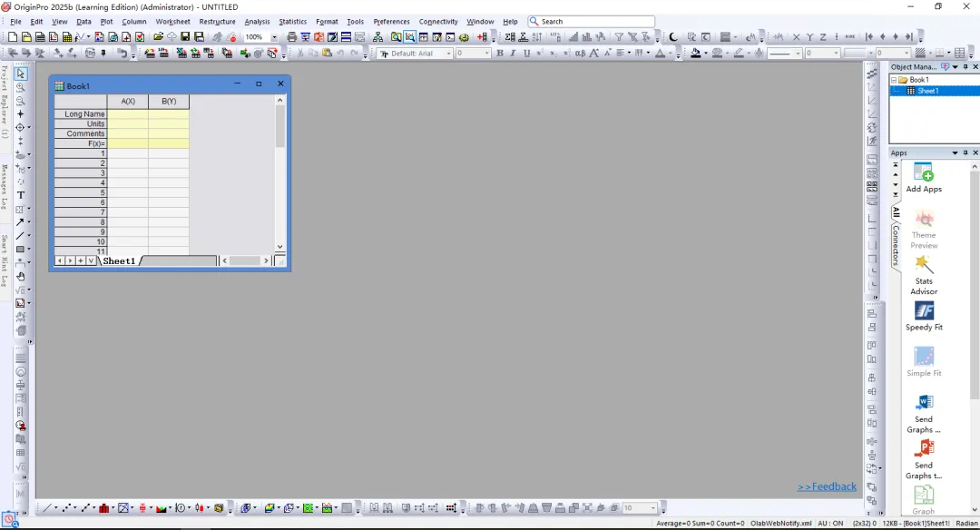Select Sheet1 in the Object Manager tree
980x530 pixels.
click(927, 92)
